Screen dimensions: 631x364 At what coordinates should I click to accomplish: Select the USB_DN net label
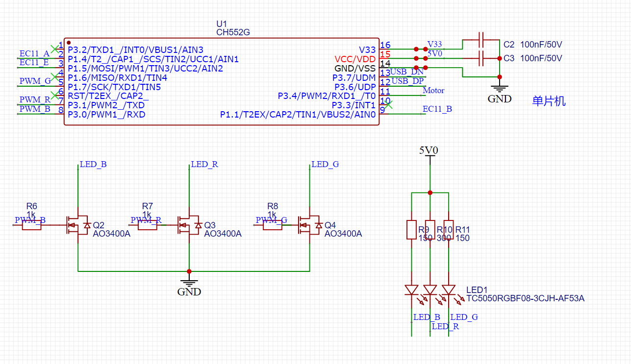[x=406, y=72]
